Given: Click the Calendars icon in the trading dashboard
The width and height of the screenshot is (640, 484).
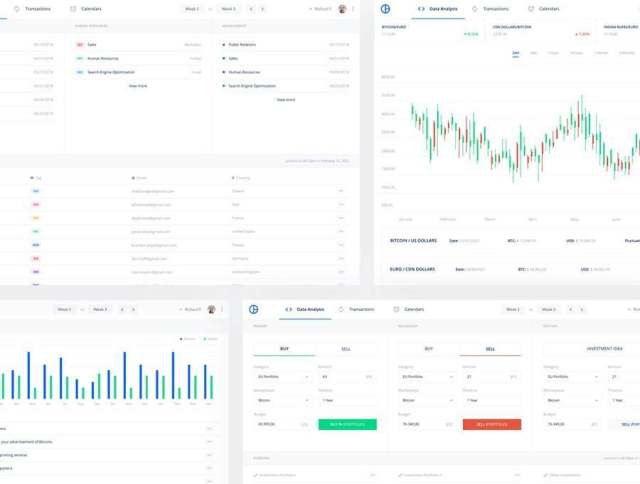Looking at the screenshot, I should pos(396,309).
